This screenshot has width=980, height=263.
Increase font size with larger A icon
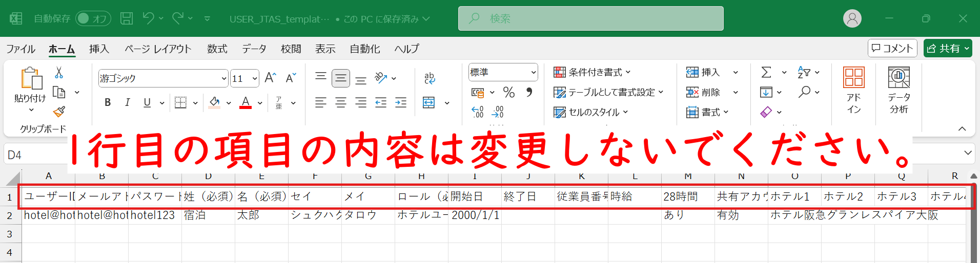point(271,78)
